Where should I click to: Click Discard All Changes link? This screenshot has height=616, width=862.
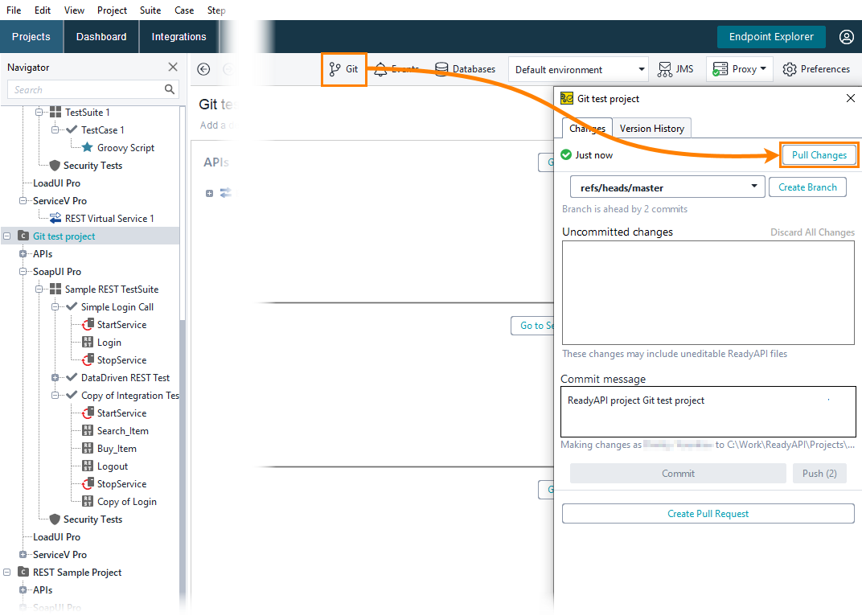(x=812, y=232)
